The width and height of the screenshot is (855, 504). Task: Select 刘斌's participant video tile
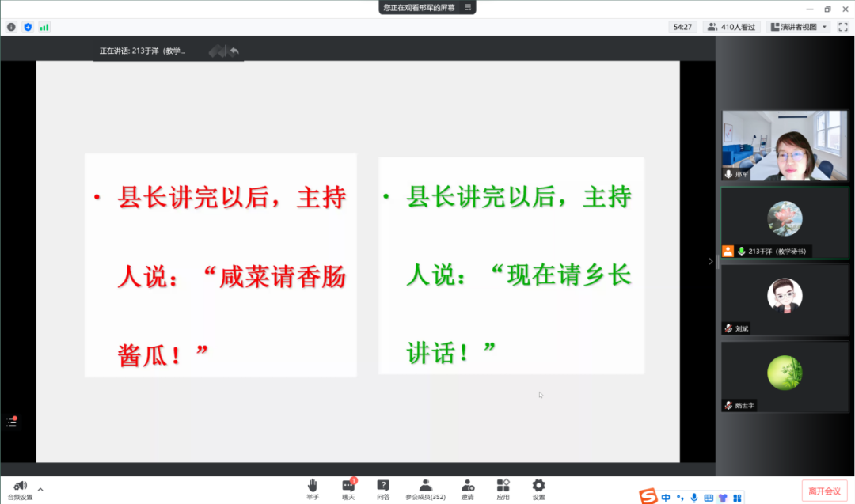(x=785, y=299)
